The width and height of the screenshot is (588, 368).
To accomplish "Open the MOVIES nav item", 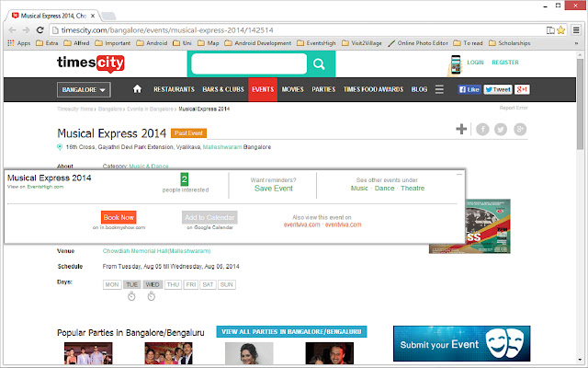I will pos(292,89).
